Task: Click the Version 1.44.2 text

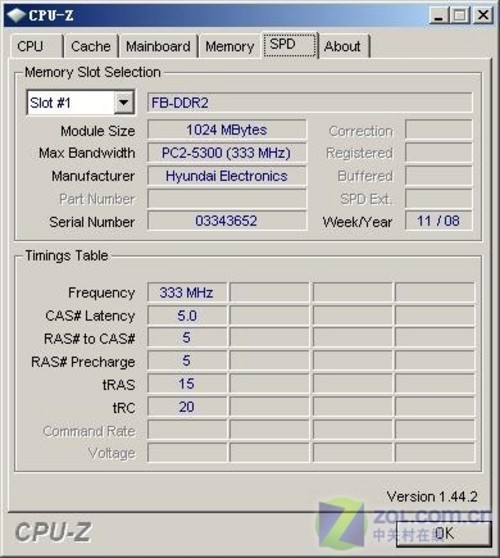Action: 432,497
